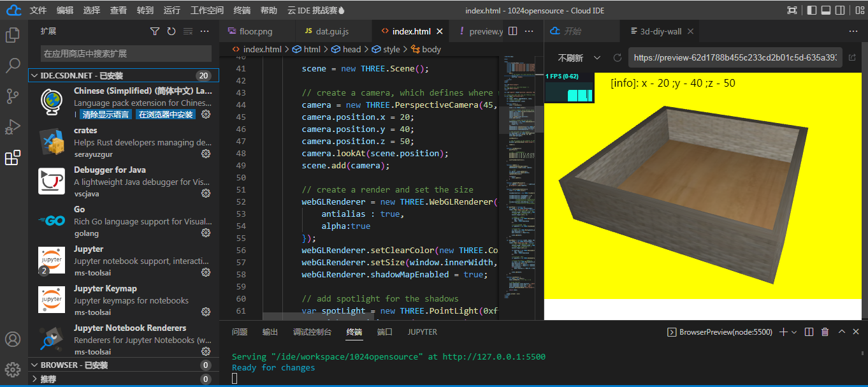Click the customize layout icon
The image size is (868, 387).
[x=857, y=10]
